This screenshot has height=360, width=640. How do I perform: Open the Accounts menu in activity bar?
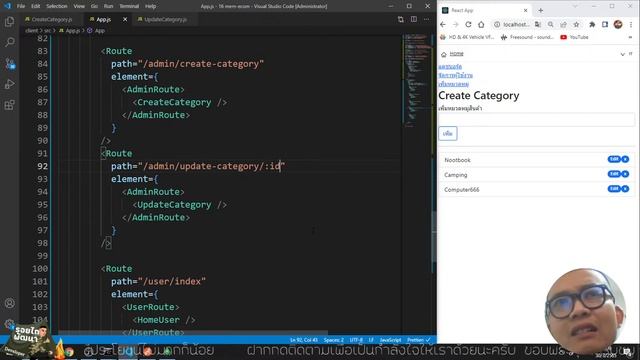point(9,303)
